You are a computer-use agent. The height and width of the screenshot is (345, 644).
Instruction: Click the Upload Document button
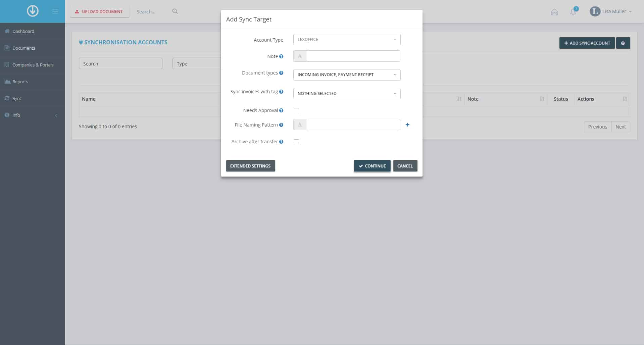point(99,11)
